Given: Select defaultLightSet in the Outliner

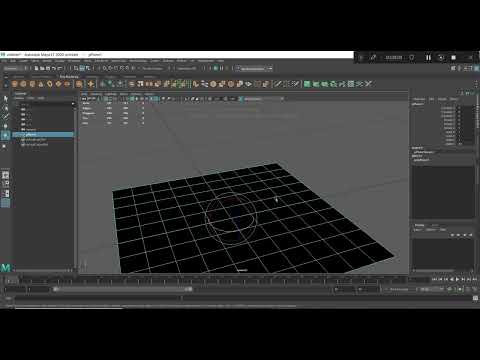Looking at the screenshot, I should pos(36,140).
